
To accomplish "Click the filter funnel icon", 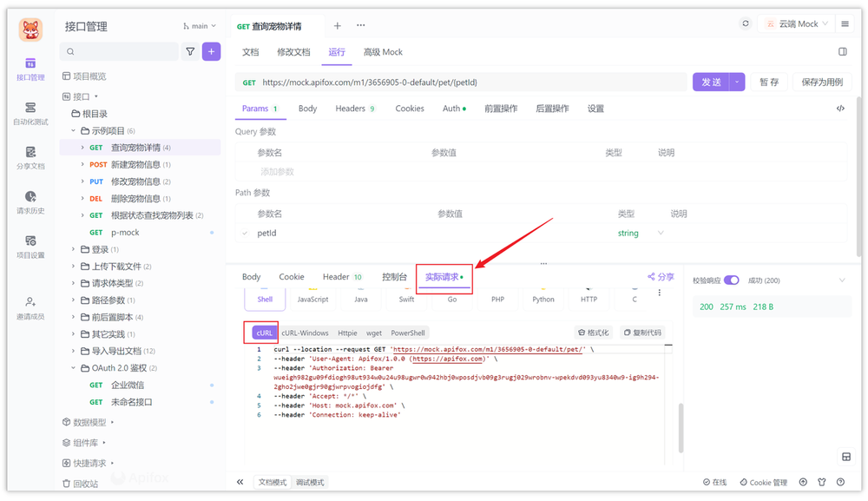I will 190,51.
